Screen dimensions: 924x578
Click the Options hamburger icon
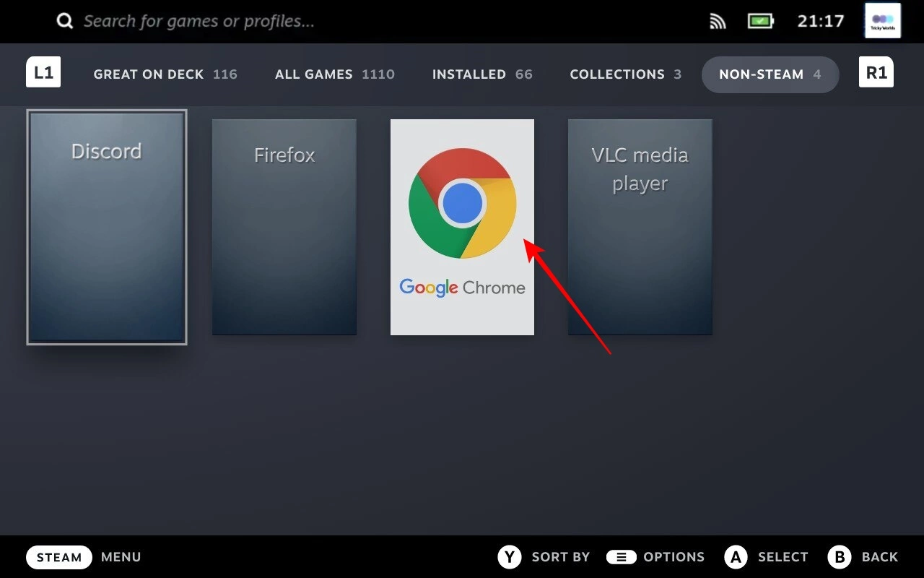[622, 556]
